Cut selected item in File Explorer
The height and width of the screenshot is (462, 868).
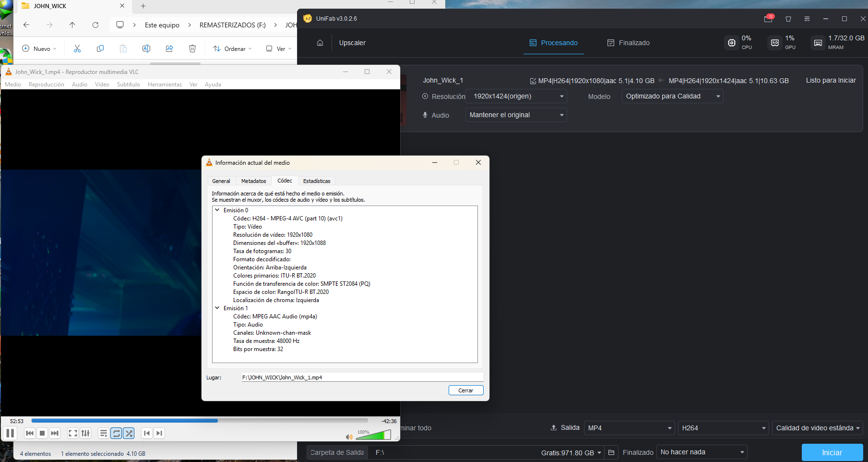click(77, 49)
